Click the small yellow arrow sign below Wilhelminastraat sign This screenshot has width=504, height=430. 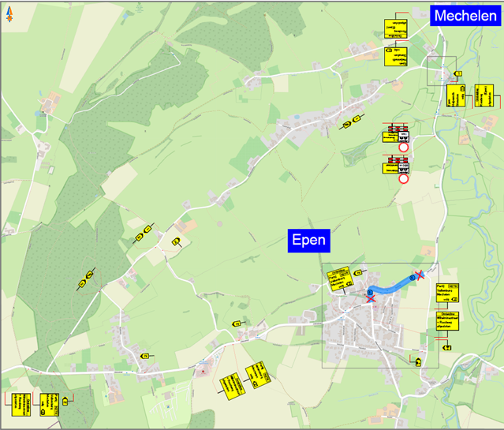pos(447,346)
